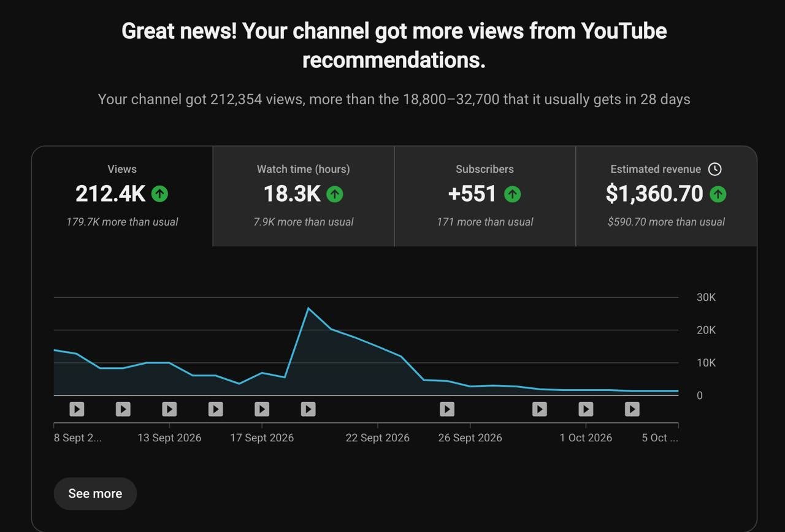785x532 pixels.
Task: Click the green up arrow beside 18.3K watch time
Action: (x=334, y=194)
